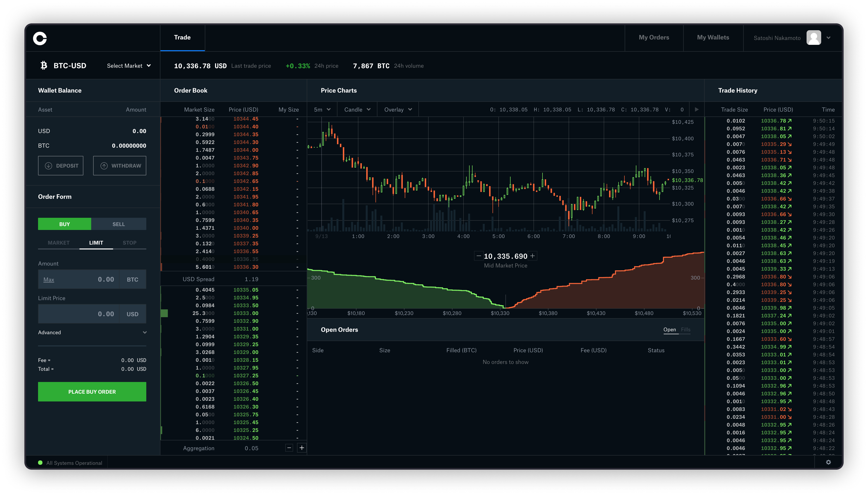Screen dimensions: 868x495
Task: Select the BUY order toggle
Action: pos(64,223)
